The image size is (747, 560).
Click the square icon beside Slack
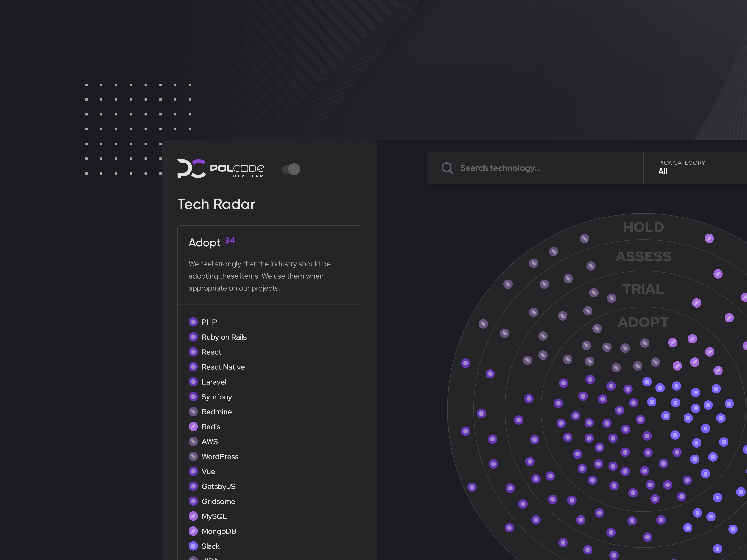click(x=193, y=546)
